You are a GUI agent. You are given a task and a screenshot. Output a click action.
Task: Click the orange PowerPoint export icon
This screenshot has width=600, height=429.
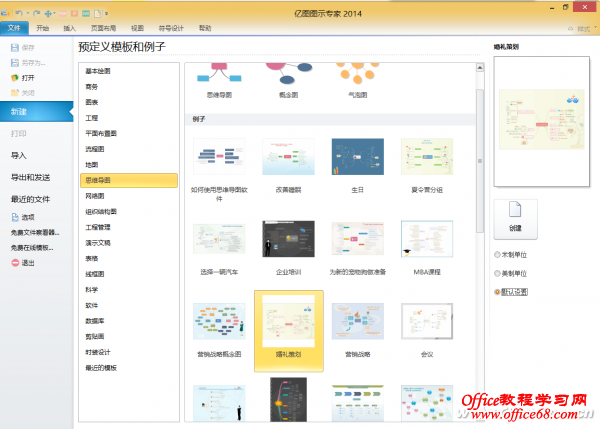click(75, 13)
